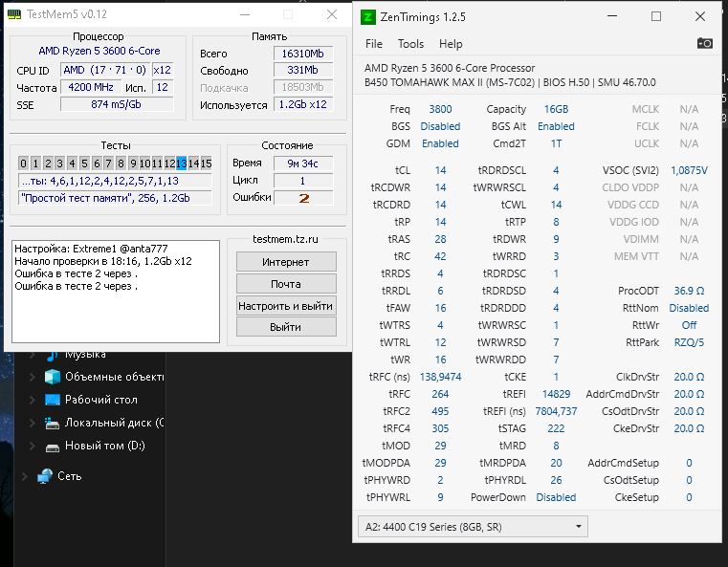Image resolution: width=728 pixels, height=567 pixels.
Task: Click the Freq 3800 value
Action: pyautogui.click(x=440, y=109)
